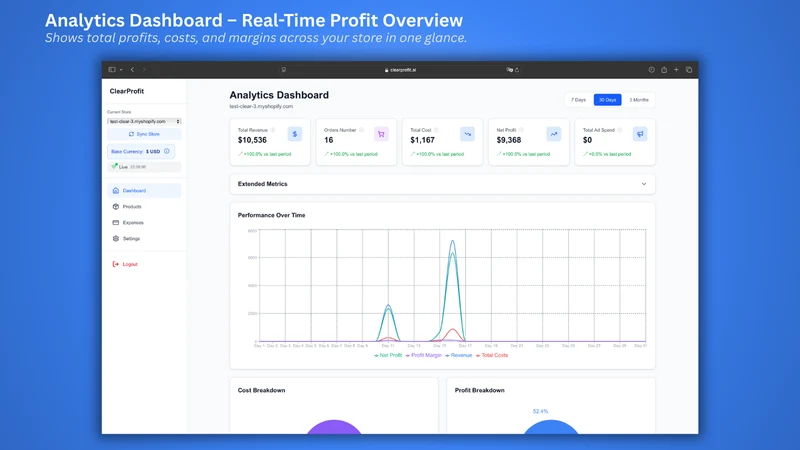
Task: Open info tooltip beside Total Cost
Action: tap(436, 130)
